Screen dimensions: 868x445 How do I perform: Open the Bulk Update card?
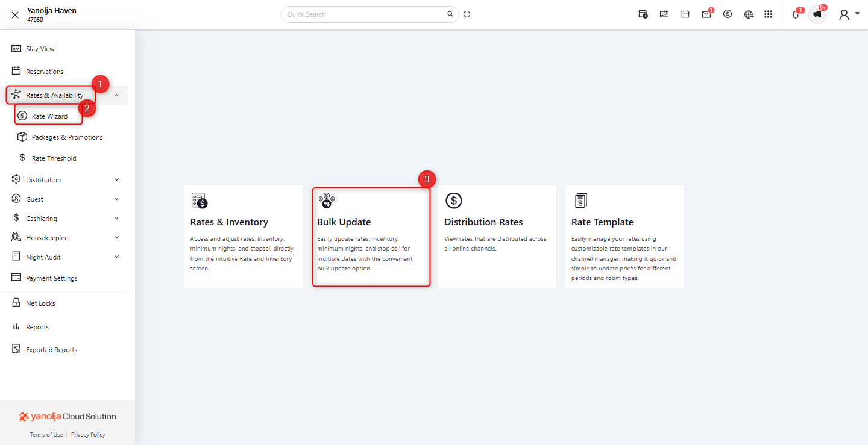371,237
